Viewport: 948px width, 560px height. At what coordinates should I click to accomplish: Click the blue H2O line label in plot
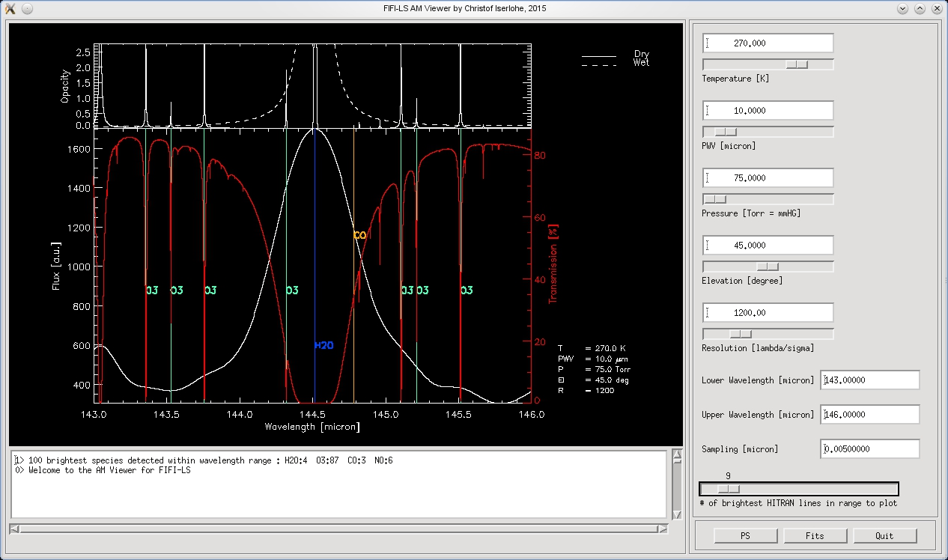pyautogui.click(x=323, y=345)
